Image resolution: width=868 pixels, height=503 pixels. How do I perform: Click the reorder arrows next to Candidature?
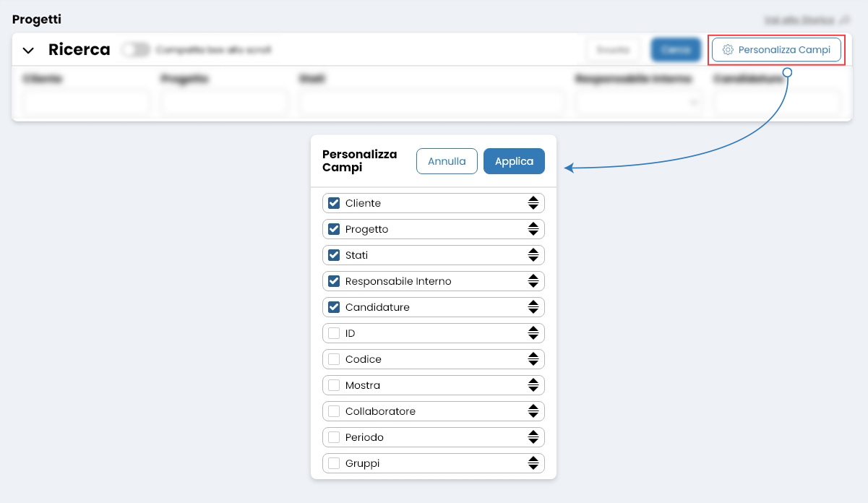coord(533,307)
